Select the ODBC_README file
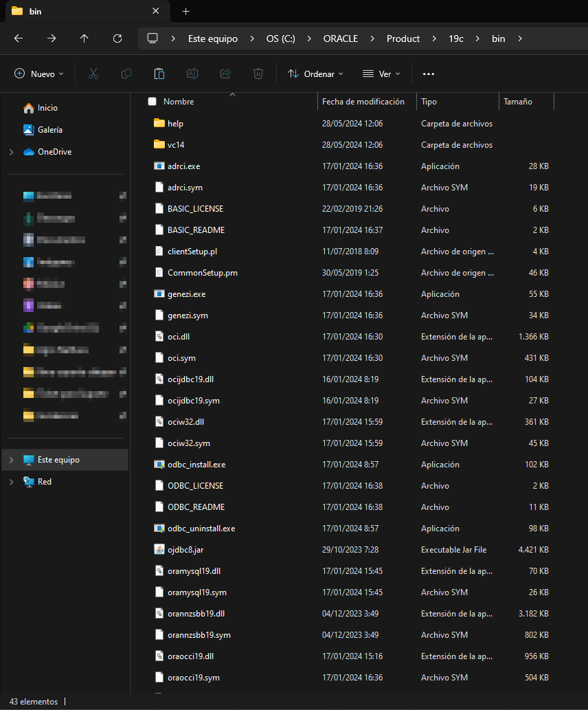This screenshot has height=710, width=588. (x=196, y=507)
